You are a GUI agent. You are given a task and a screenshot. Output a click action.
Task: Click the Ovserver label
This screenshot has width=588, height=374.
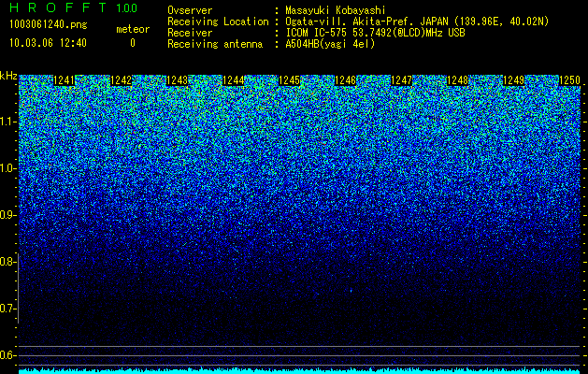point(190,10)
